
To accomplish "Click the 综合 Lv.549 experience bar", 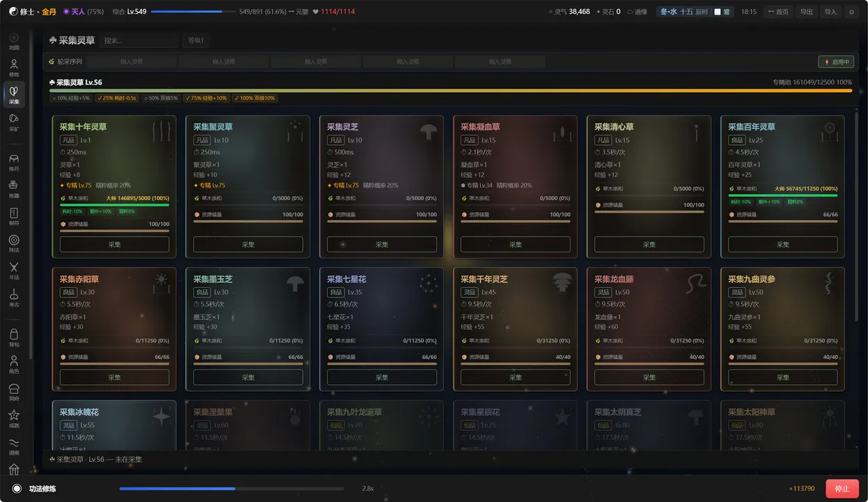I will (192, 12).
